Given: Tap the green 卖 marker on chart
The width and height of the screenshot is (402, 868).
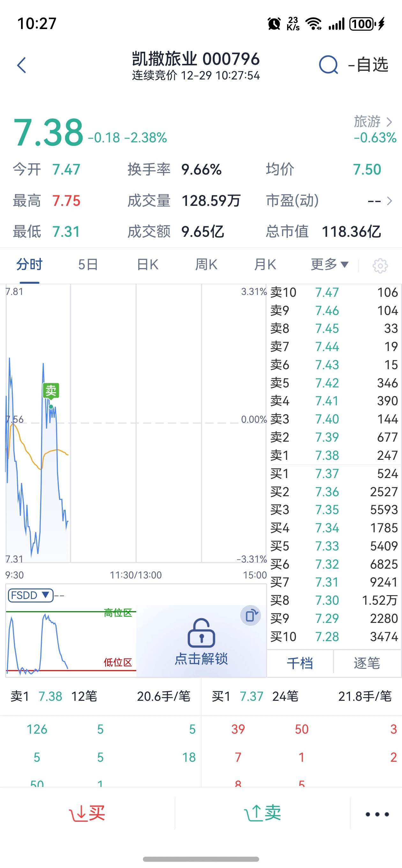Looking at the screenshot, I should point(51,391).
